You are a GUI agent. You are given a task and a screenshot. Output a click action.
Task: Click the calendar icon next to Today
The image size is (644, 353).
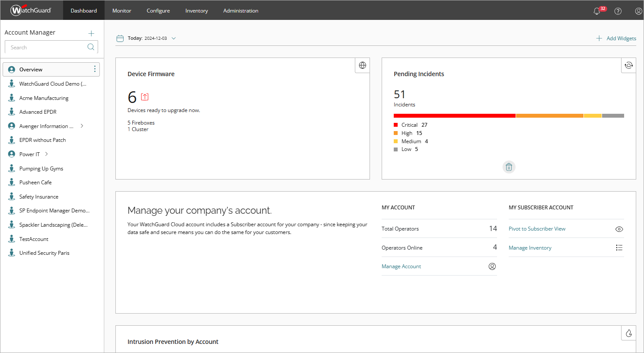[120, 38]
